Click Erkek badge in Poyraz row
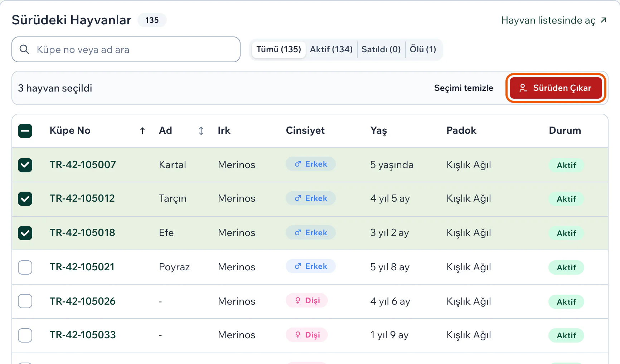Viewport: 620px width, 364px height. click(x=311, y=266)
